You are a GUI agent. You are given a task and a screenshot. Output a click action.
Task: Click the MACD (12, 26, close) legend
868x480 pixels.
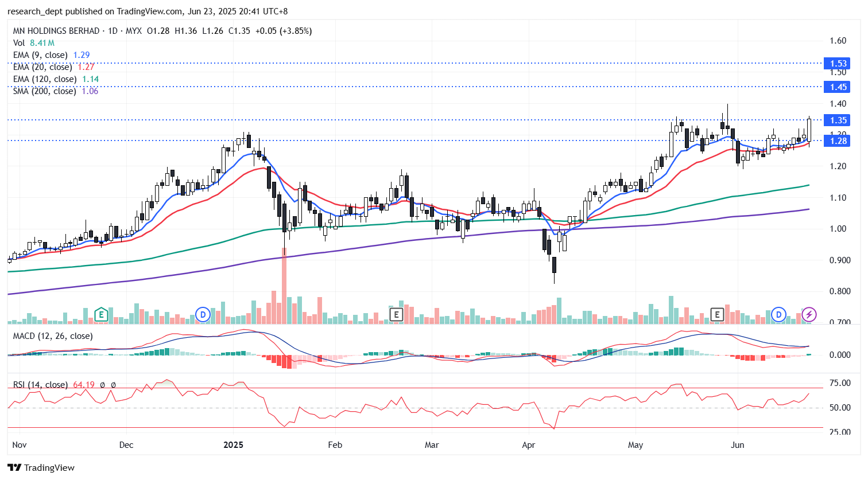click(53, 336)
